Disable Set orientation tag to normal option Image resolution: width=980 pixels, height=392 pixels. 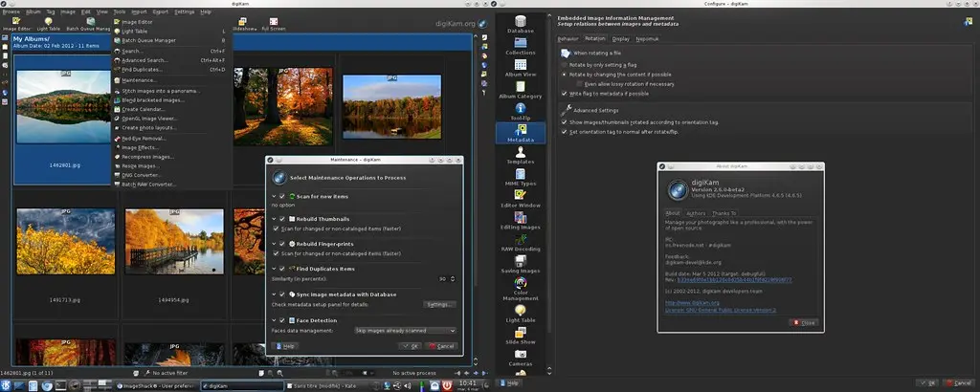(x=565, y=132)
